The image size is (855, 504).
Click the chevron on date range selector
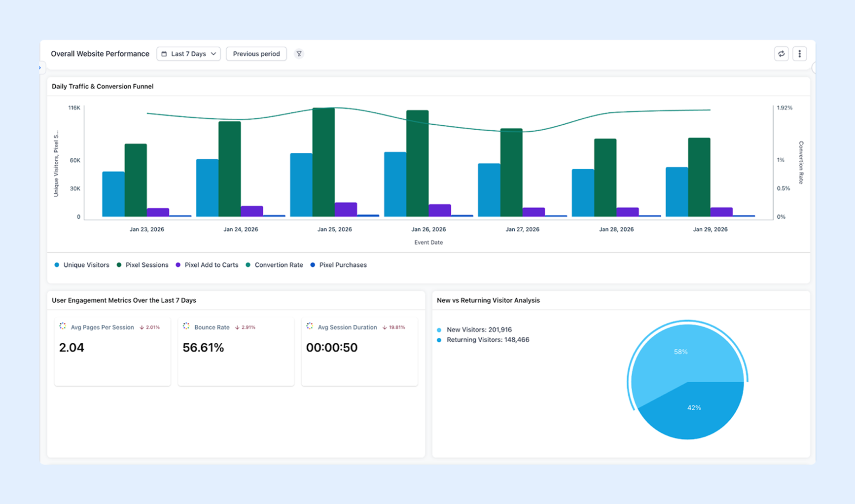tap(214, 54)
